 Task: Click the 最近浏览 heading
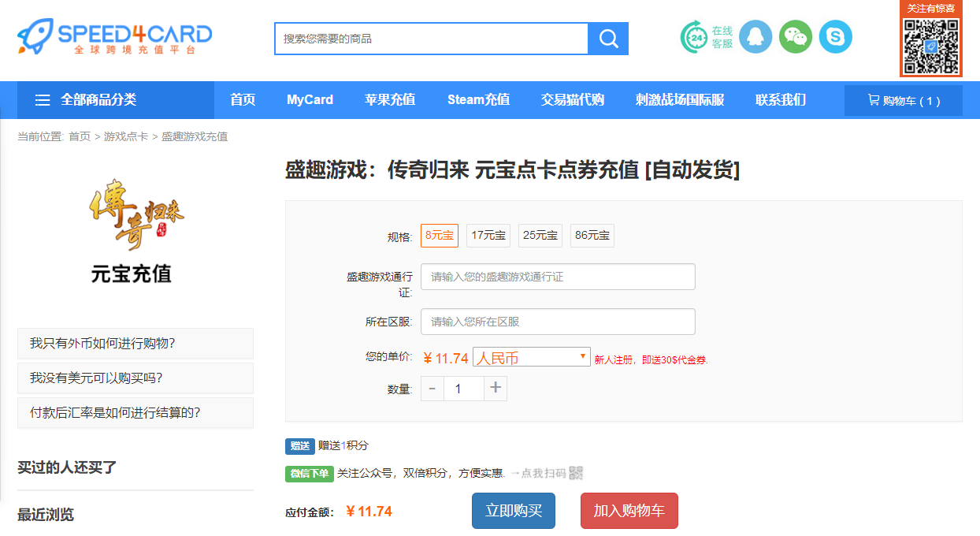pos(46,515)
